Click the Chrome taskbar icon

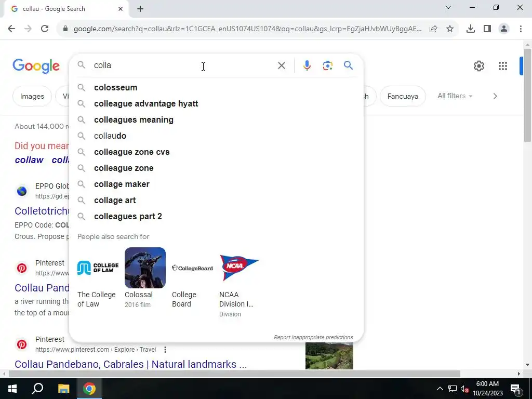(x=89, y=389)
